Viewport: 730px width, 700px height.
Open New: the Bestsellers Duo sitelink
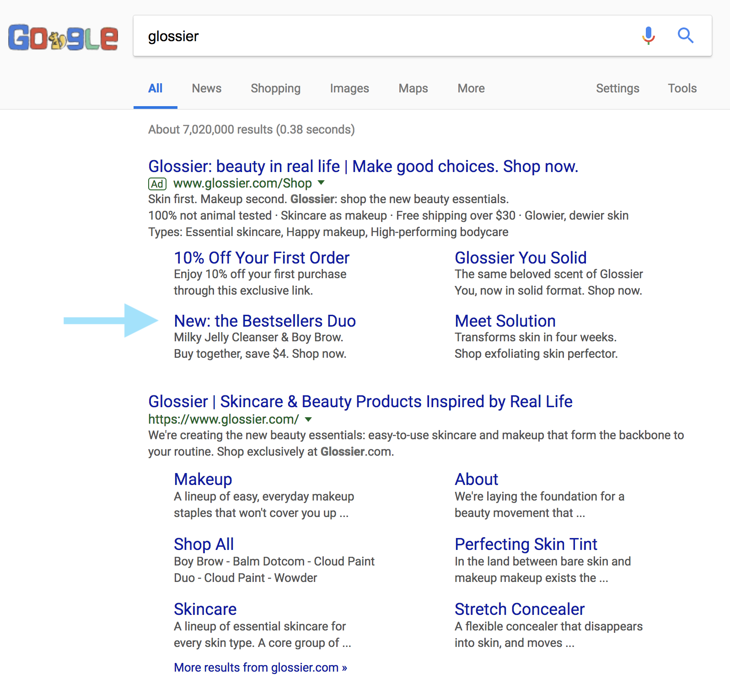pyautogui.click(x=265, y=321)
